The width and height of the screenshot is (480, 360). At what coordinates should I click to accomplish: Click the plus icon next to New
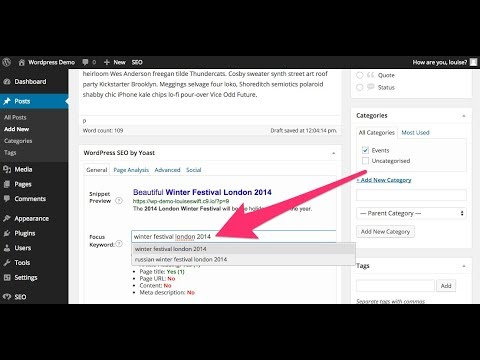point(107,62)
